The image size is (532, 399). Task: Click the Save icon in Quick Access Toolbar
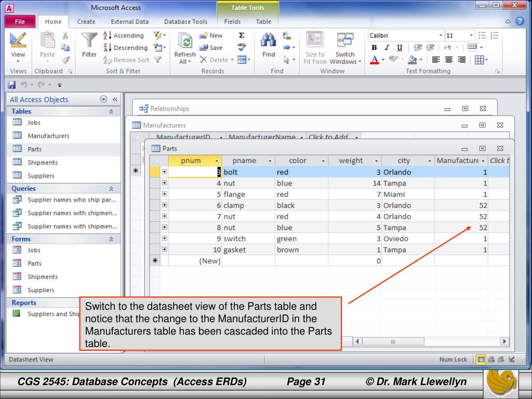pos(12,85)
